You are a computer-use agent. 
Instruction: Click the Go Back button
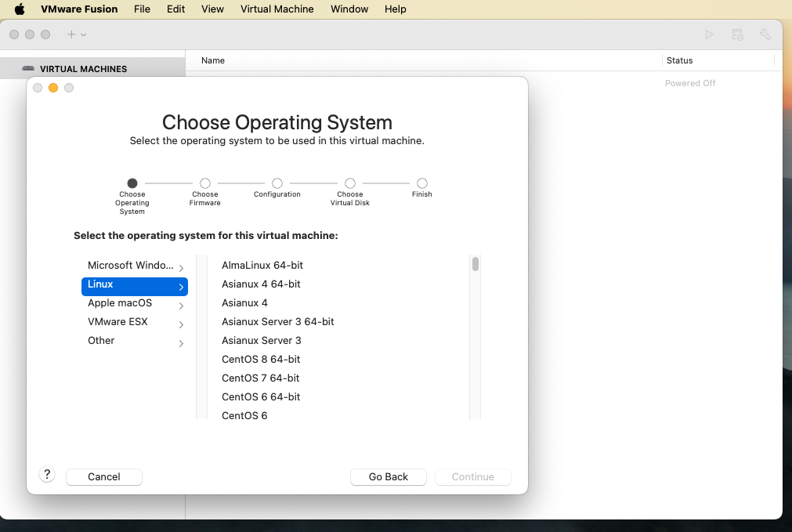(x=389, y=477)
